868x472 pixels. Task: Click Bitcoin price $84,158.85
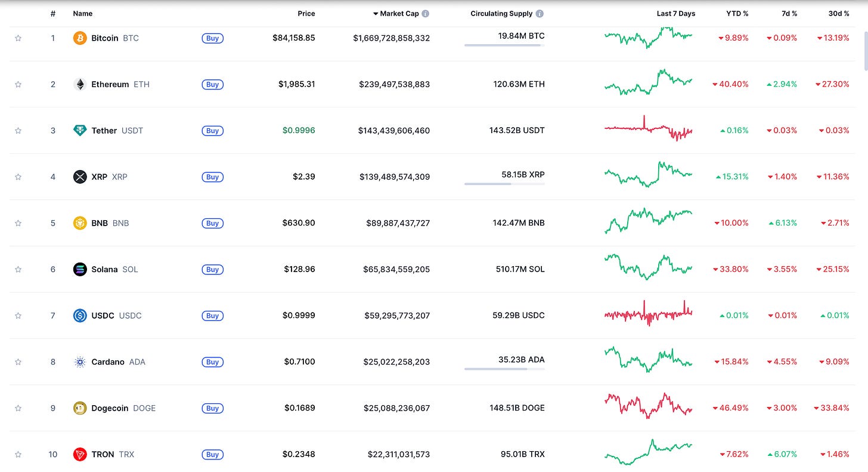294,38
